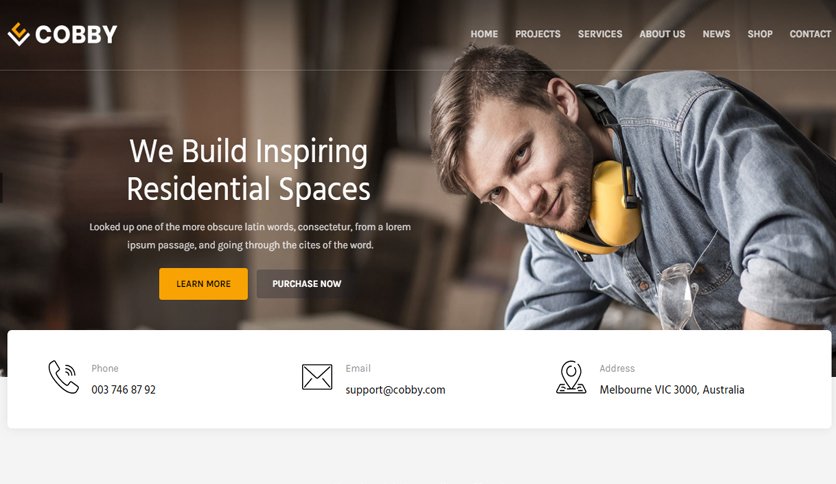Click the Learn More button
836x484 pixels.
[203, 284]
